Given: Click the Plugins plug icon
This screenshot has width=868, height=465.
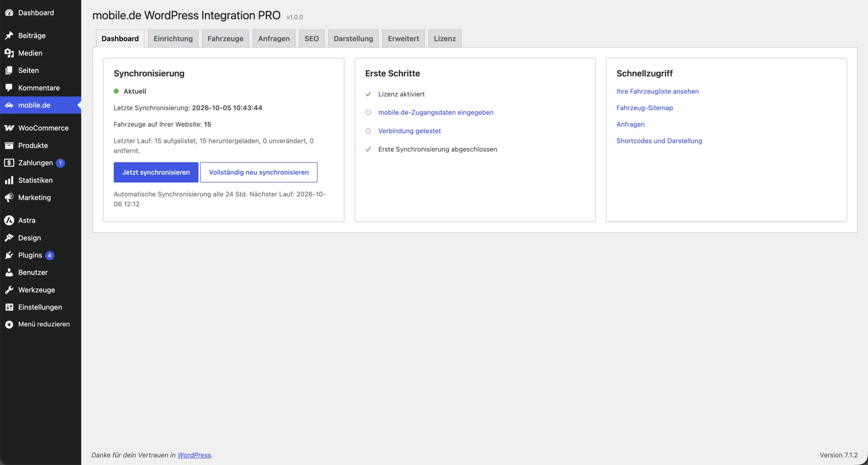Looking at the screenshot, I should pos(9,255).
